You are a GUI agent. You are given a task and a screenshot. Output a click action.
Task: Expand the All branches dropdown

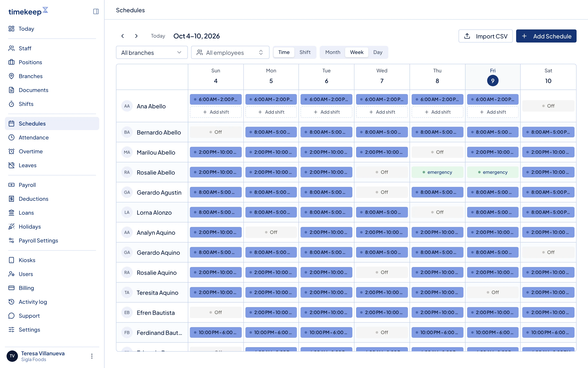[x=152, y=53]
